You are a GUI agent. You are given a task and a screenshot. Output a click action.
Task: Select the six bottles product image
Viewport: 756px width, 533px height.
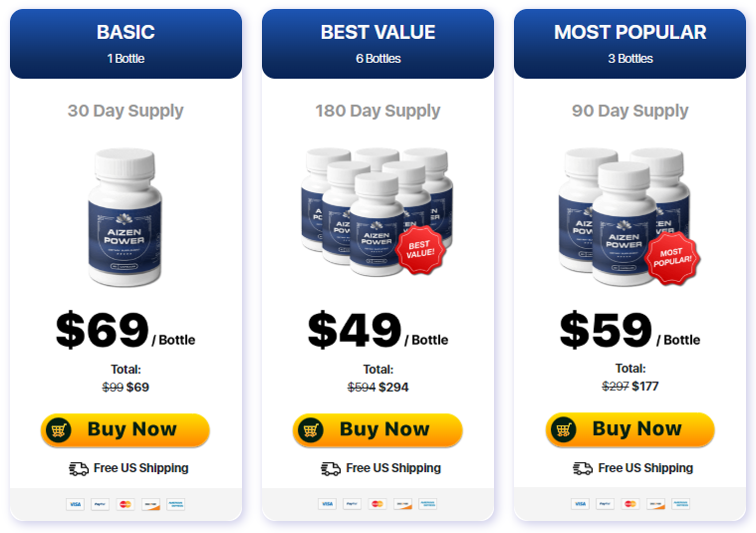tap(378, 212)
